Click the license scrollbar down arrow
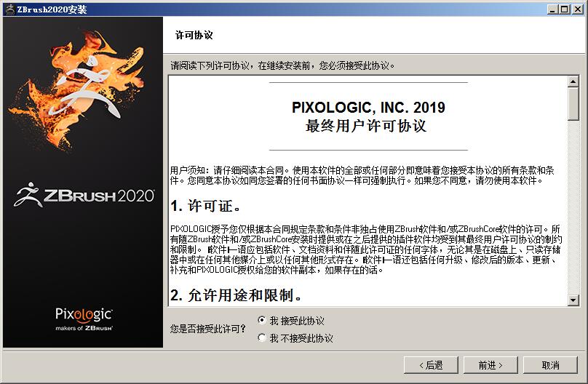This screenshot has height=384, width=588. coord(573,300)
